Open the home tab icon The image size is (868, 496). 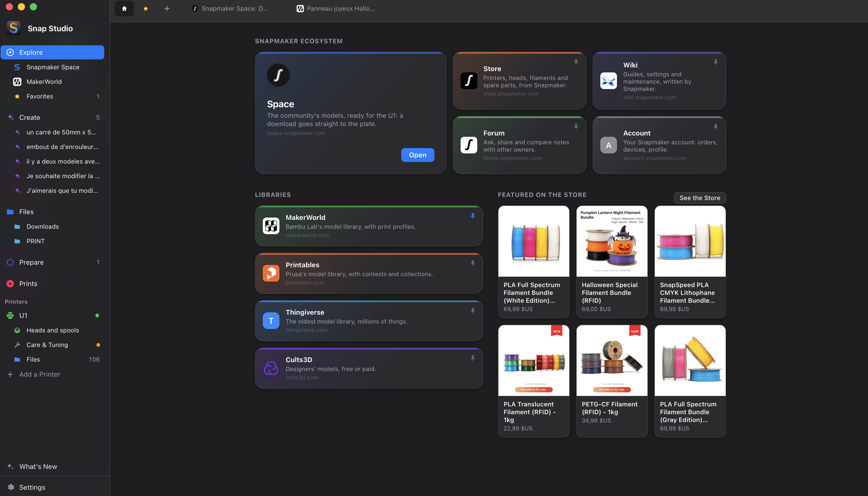click(x=124, y=9)
